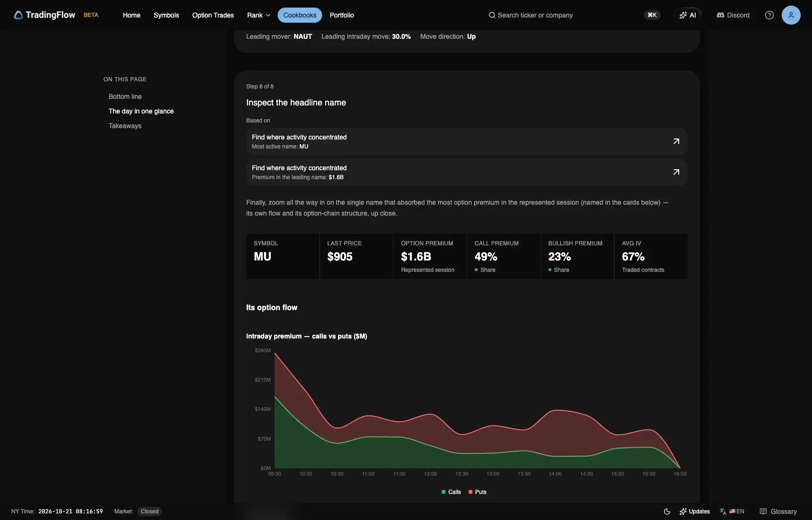Go to the Option Trades menu item
Viewport: 812px width, 520px height.
213,15
